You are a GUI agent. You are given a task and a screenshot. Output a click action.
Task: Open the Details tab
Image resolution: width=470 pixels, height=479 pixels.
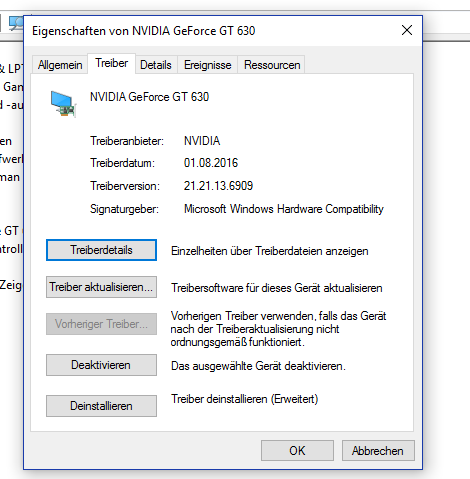point(156,65)
